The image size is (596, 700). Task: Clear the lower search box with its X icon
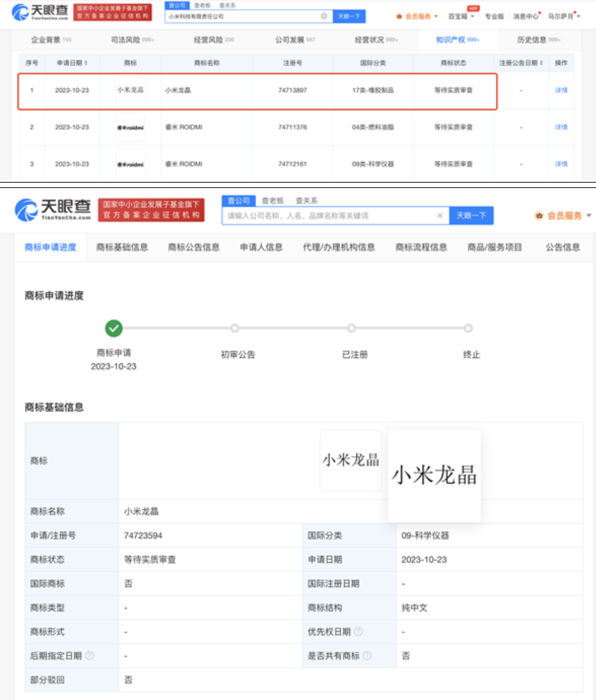point(440,216)
